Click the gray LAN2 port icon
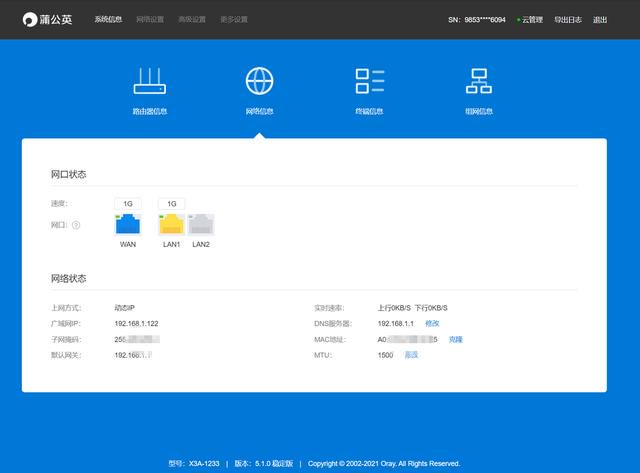 click(x=201, y=224)
